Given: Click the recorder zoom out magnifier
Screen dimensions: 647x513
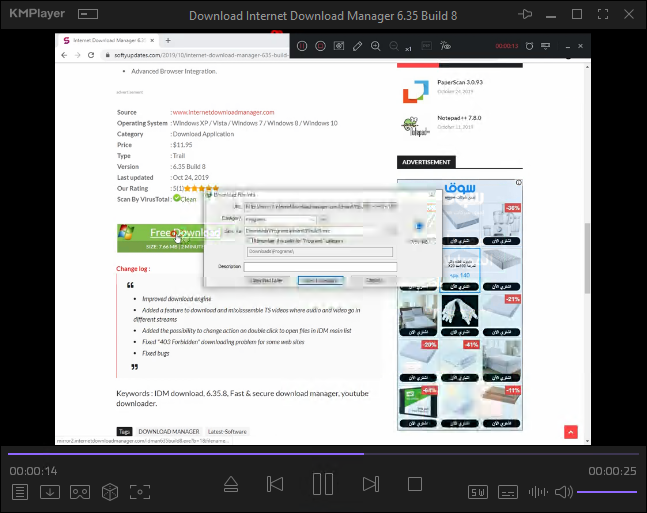Looking at the screenshot, I should (394, 46).
